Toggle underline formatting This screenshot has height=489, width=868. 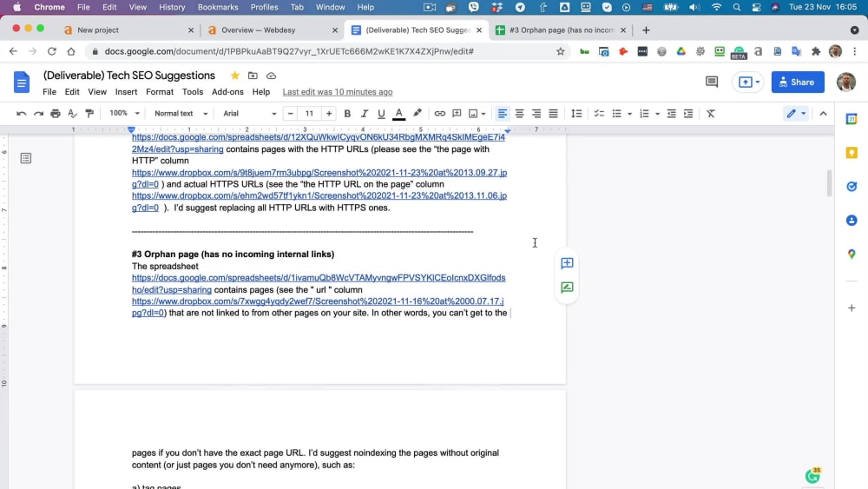pos(381,114)
